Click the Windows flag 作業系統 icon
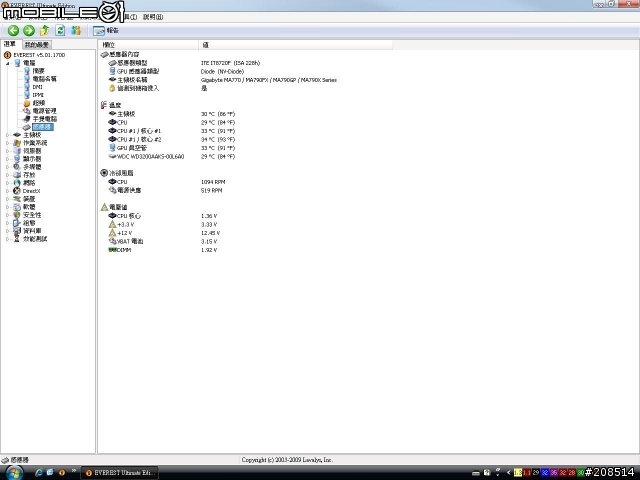Viewport: 640px width, 480px height. tap(17, 143)
